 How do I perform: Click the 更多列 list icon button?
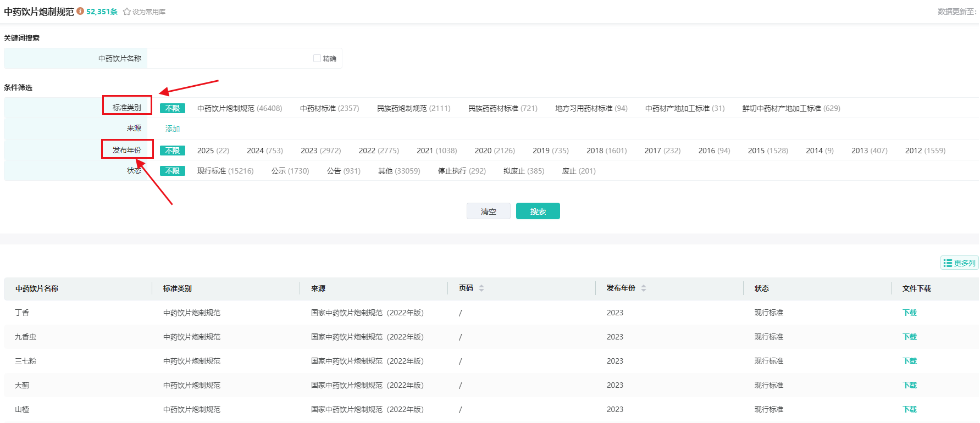pyautogui.click(x=959, y=263)
